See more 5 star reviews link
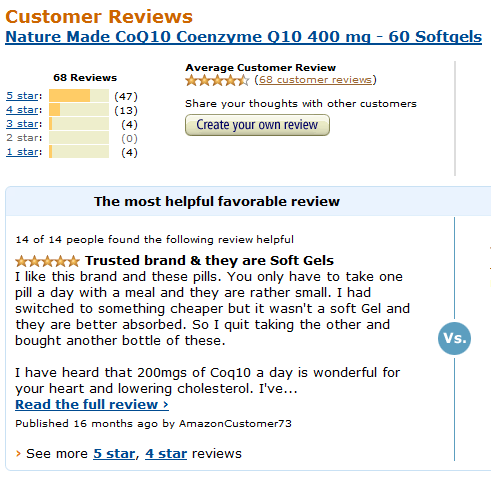 pyautogui.click(x=114, y=454)
